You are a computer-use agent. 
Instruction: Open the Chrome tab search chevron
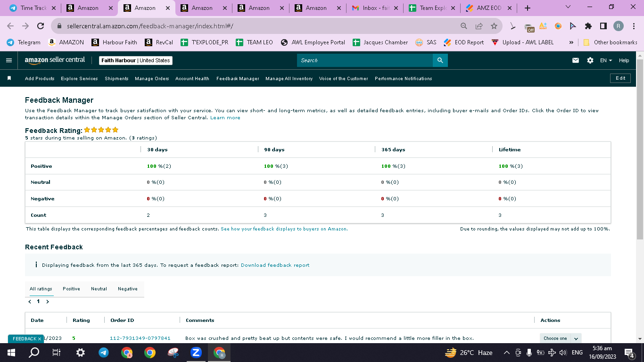tap(568, 7)
